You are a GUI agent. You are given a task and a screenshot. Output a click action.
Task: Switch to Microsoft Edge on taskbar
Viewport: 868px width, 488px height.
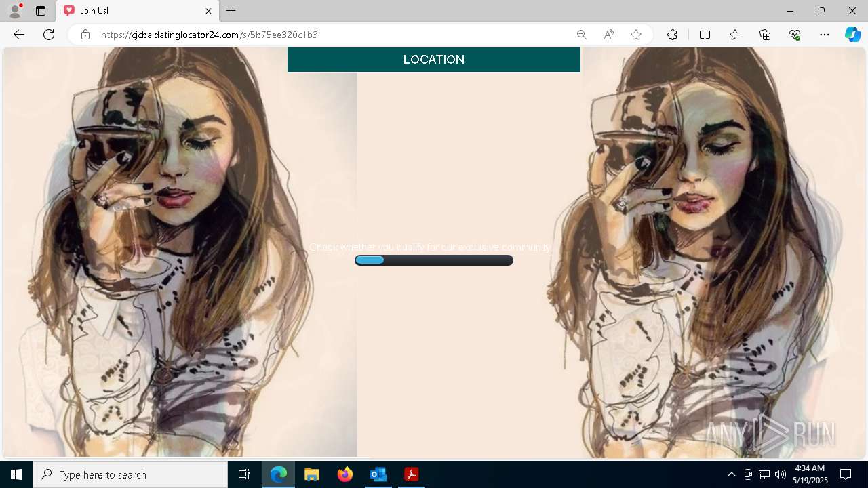279,474
